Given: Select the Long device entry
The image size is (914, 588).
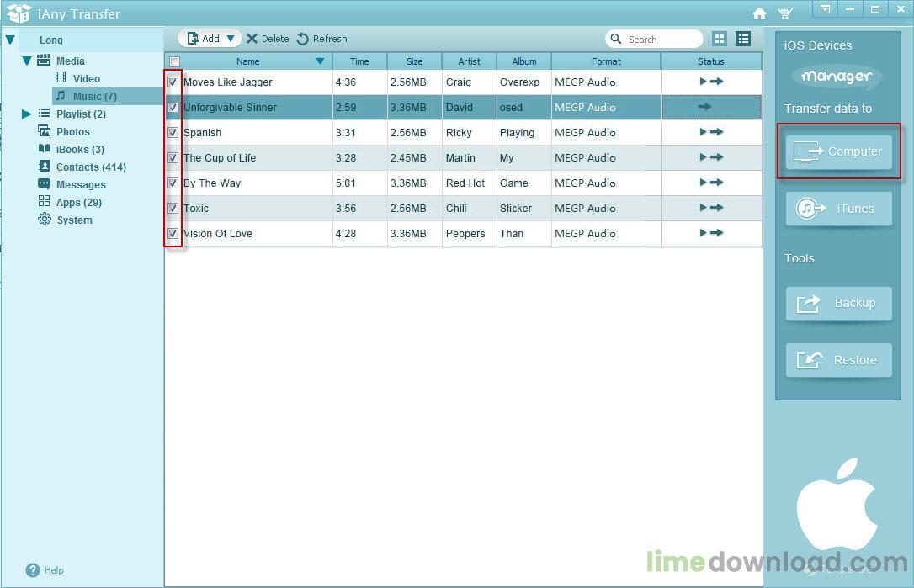Looking at the screenshot, I should 50,40.
